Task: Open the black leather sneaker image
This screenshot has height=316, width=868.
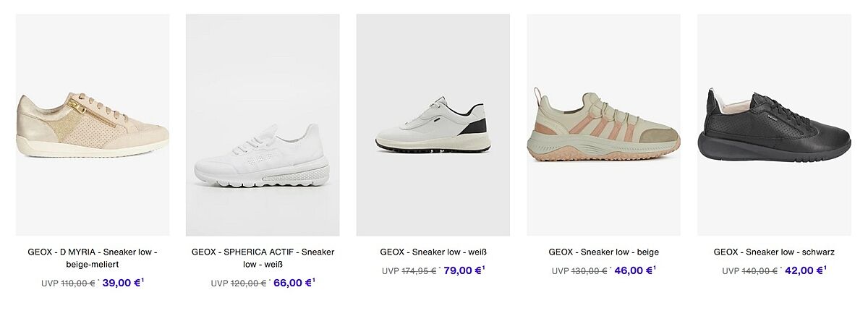Action: [x=774, y=124]
